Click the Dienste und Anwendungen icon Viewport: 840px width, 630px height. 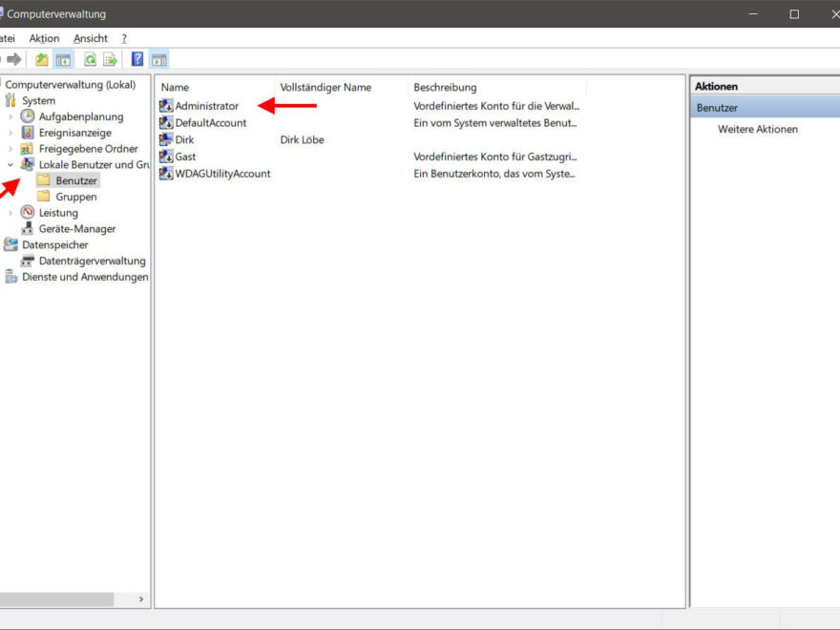10,277
